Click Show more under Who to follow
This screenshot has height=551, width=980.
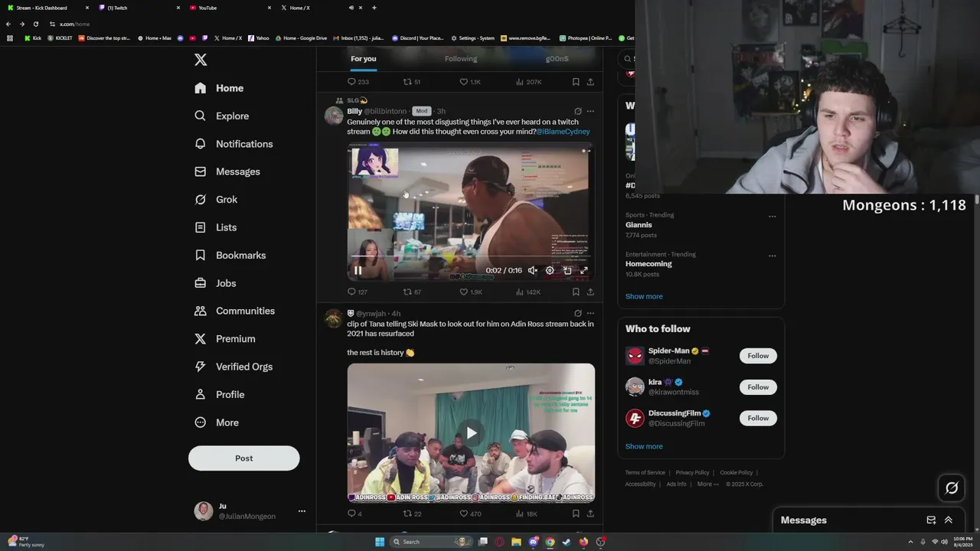[644, 446]
